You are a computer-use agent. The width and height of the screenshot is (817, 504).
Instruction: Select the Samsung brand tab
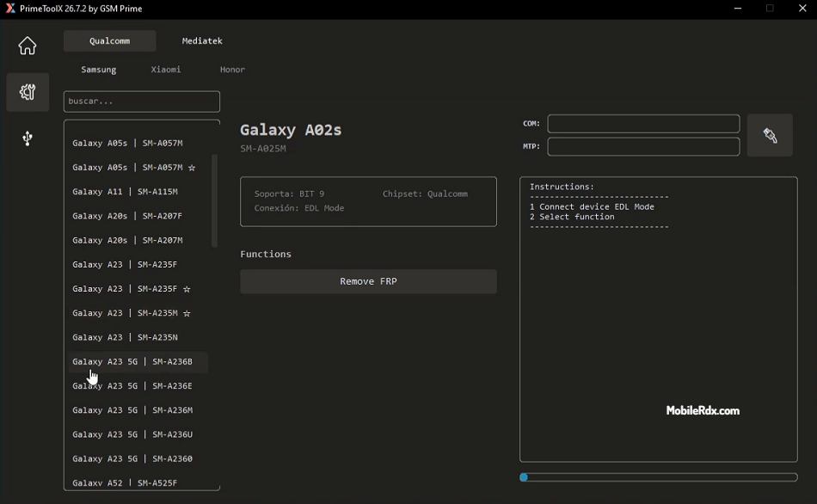click(99, 70)
